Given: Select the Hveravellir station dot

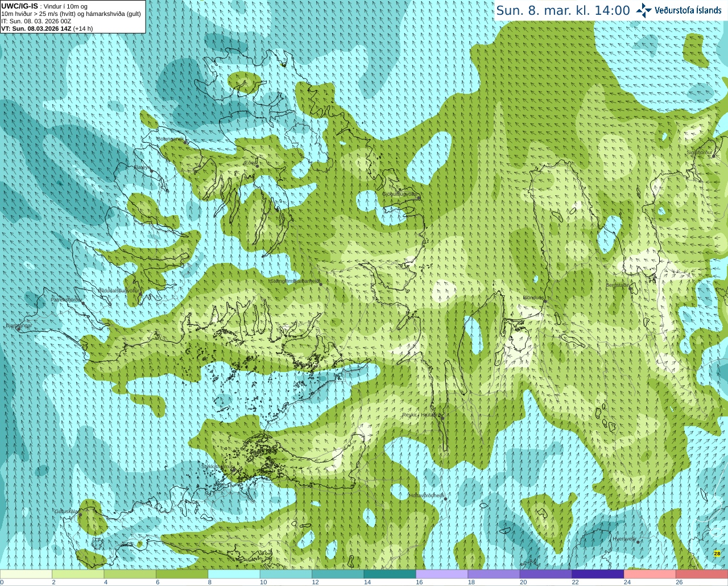Looking at the screenshot, I should (638, 542).
